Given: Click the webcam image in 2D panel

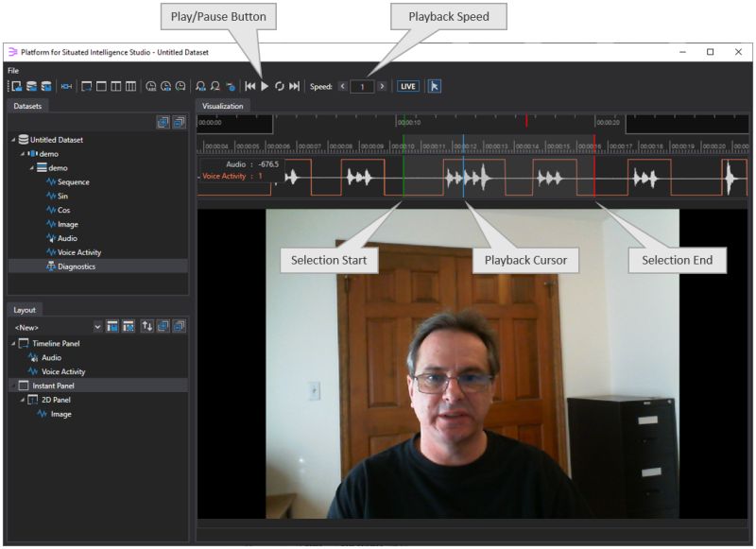Looking at the screenshot, I should pos(472,364).
